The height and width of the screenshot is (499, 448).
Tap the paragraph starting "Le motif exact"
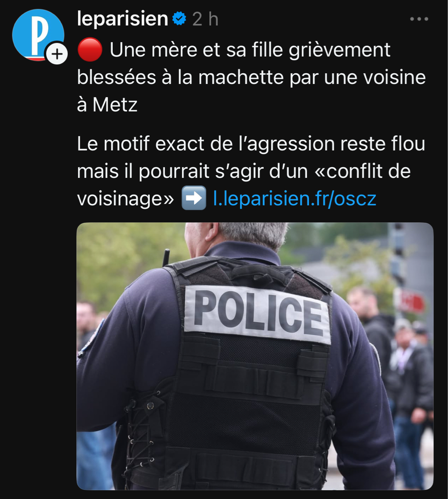coord(251,171)
